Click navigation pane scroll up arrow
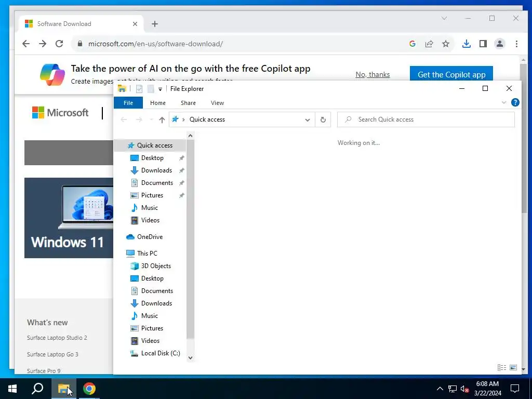Viewport: 532px width, 399px height. pos(190,136)
